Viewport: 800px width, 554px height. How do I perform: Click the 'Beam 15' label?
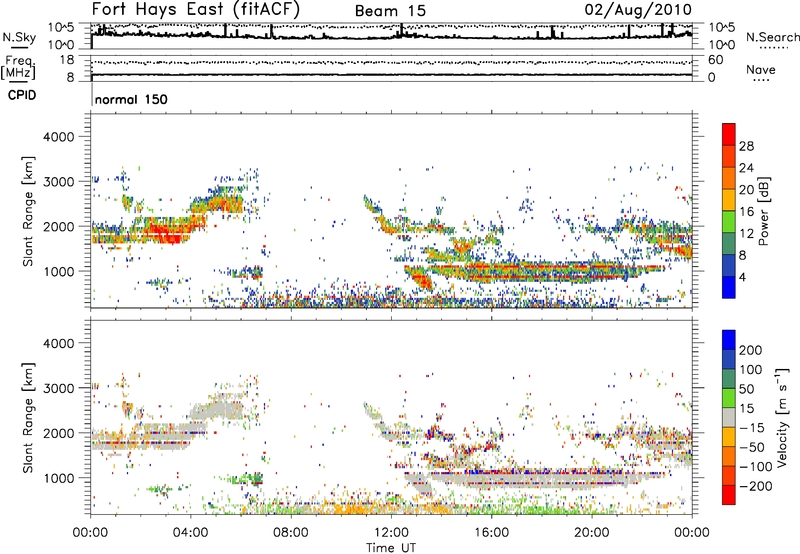pos(390,11)
